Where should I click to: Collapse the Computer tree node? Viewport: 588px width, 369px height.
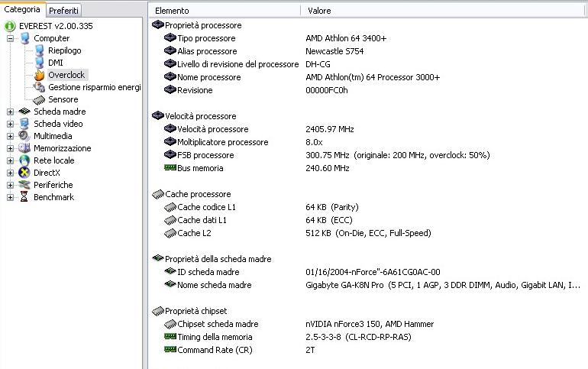pyautogui.click(x=10, y=39)
